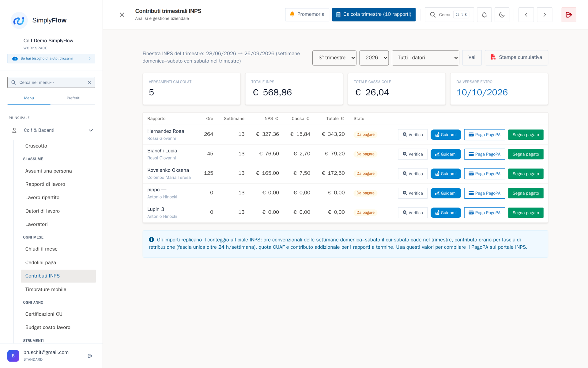Open the Cerca search box in header
Viewport: 588px width, 368px height.
449,15
